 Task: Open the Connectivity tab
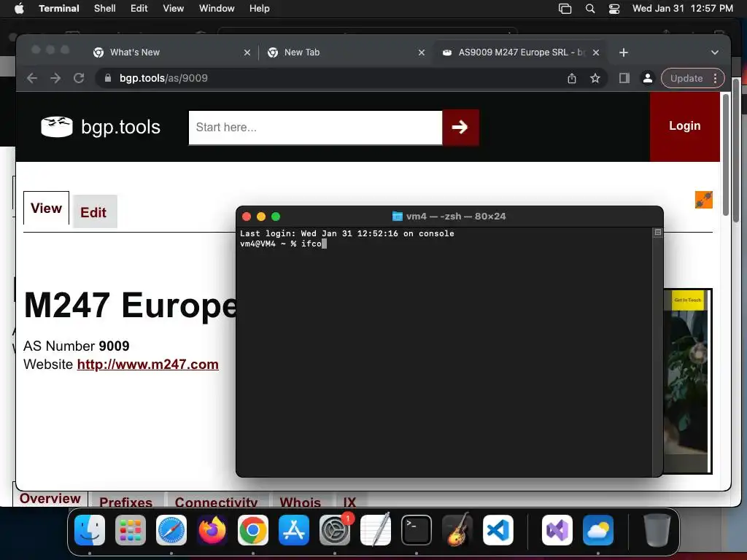click(x=216, y=501)
